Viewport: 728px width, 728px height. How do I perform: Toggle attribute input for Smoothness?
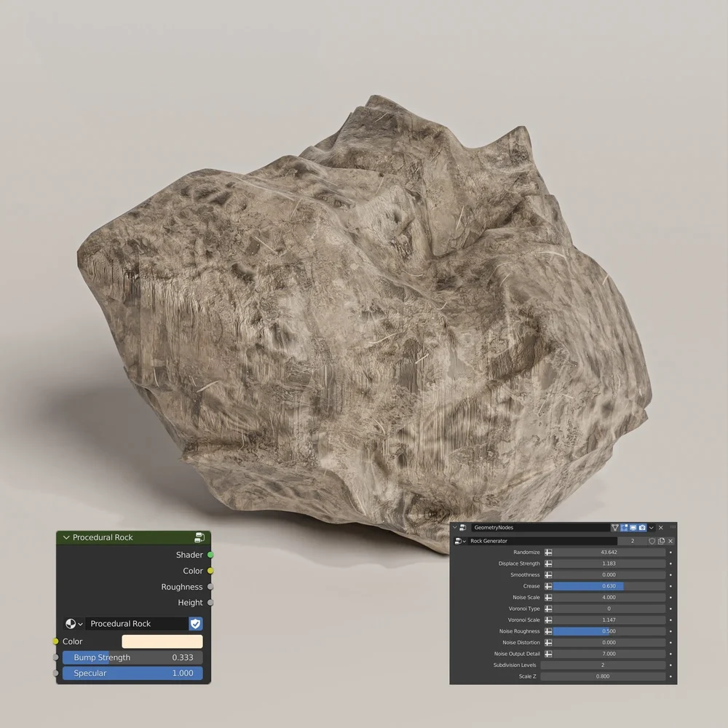pos(548,575)
